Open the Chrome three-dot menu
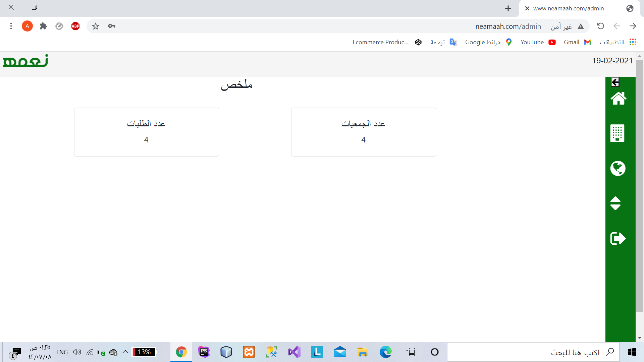This screenshot has height=362, width=644. point(11,26)
